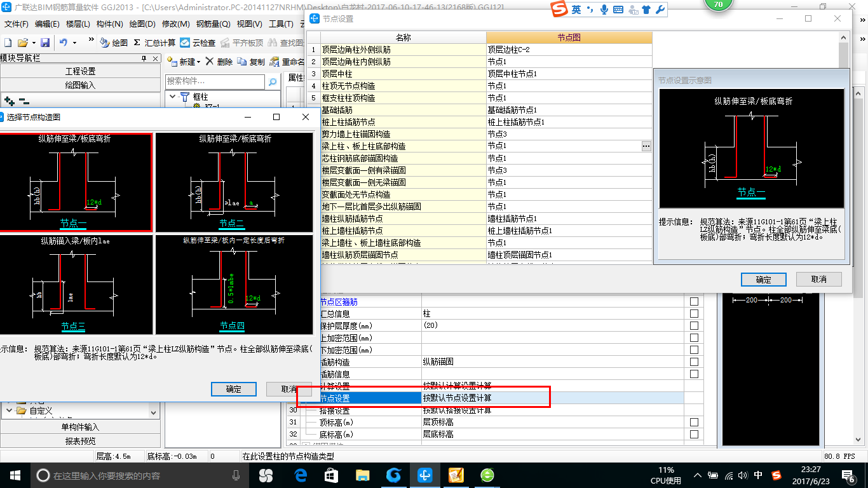This screenshot has height=488, width=868.
Task: Switch to 工程设置 navigation section
Action: pos(80,71)
